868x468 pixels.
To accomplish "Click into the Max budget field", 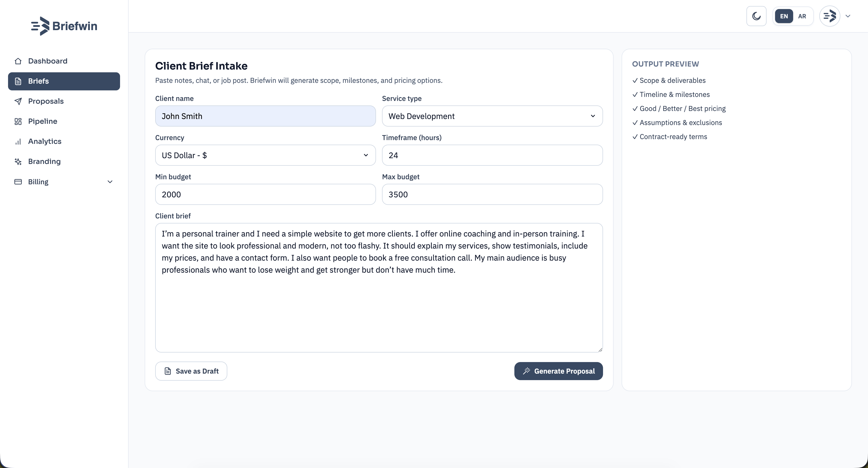I will pyautogui.click(x=492, y=194).
